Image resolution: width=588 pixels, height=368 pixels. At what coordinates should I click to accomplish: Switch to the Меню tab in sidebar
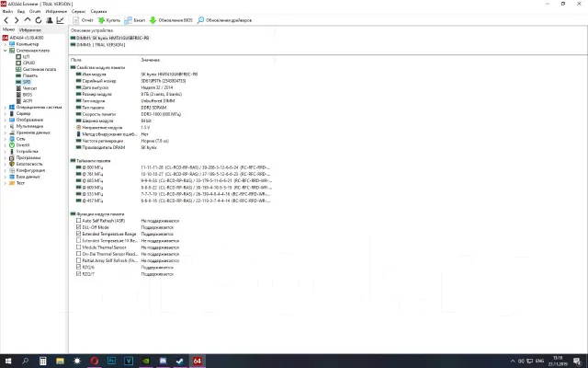tap(8, 29)
